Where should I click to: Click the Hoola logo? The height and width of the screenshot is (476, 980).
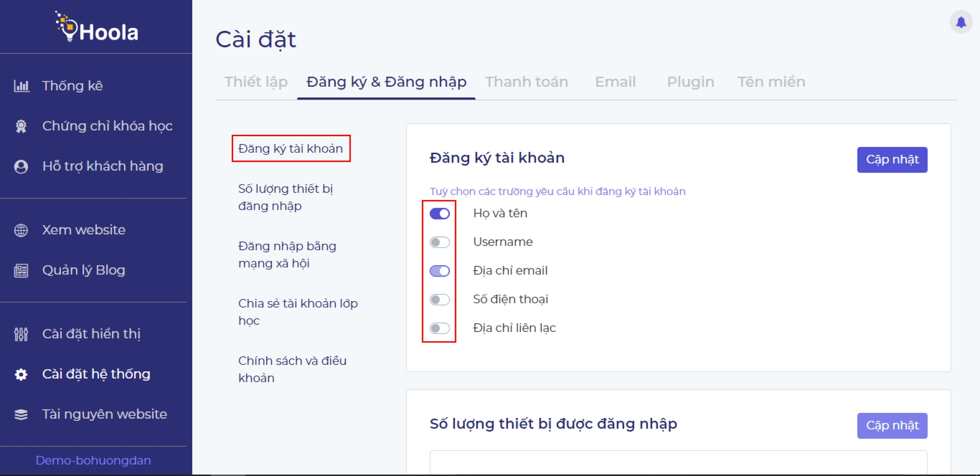click(97, 28)
